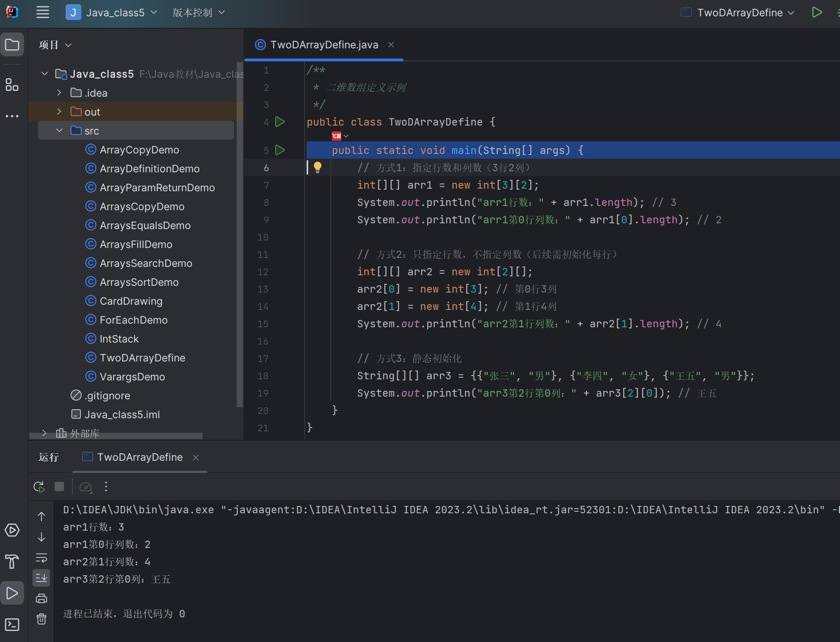Select ArraysCopyDemo in project tree
The width and height of the screenshot is (840, 642).
142,206
